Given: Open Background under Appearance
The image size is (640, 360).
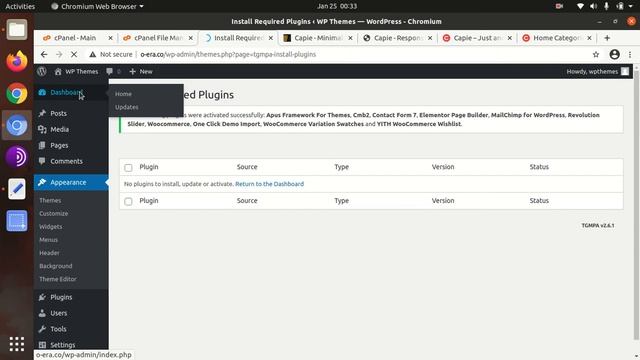Looking at the screenshot, I should [x=56, y=266].
